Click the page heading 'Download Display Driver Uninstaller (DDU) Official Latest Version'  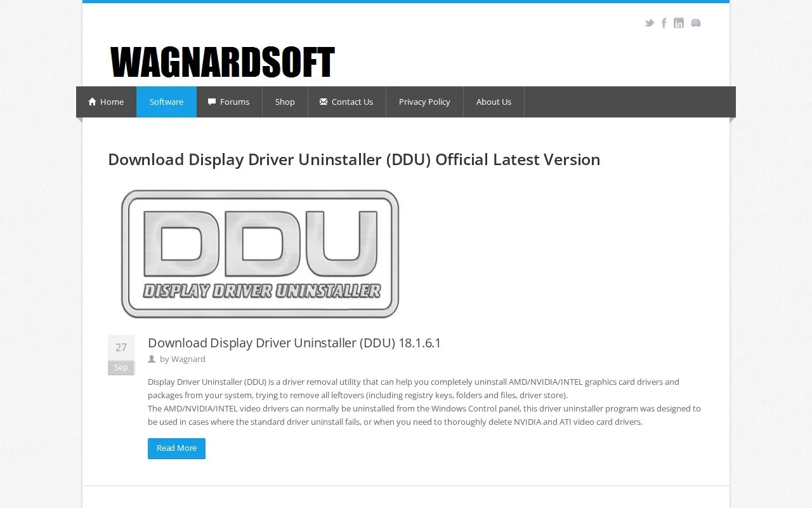click(354, 159)
